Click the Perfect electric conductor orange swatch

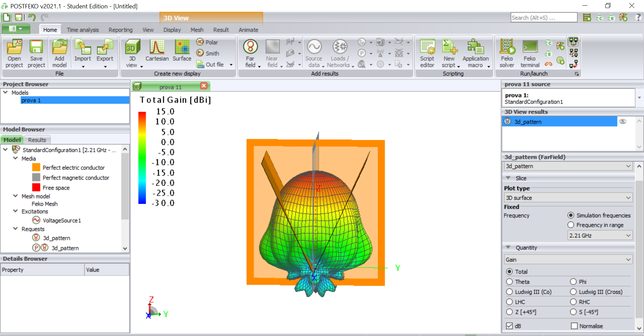point(36,167)
